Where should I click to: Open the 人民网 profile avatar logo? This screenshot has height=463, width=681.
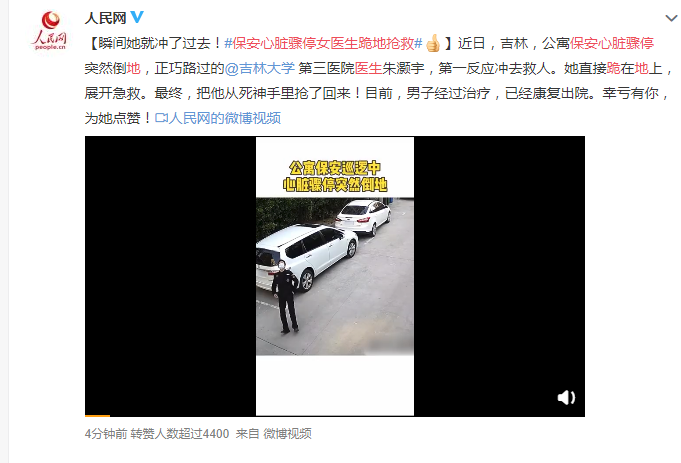(50, 30)
